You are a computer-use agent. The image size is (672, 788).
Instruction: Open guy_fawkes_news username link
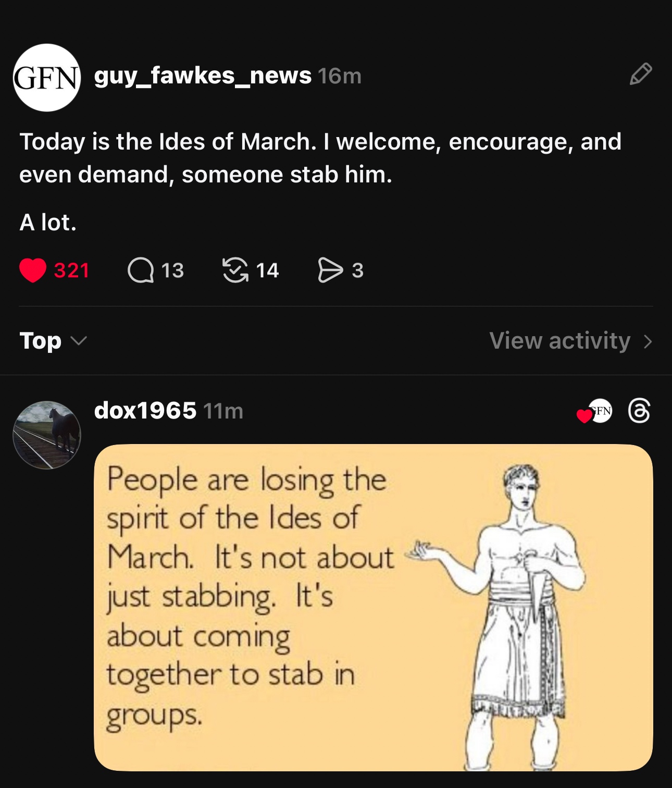203,76
